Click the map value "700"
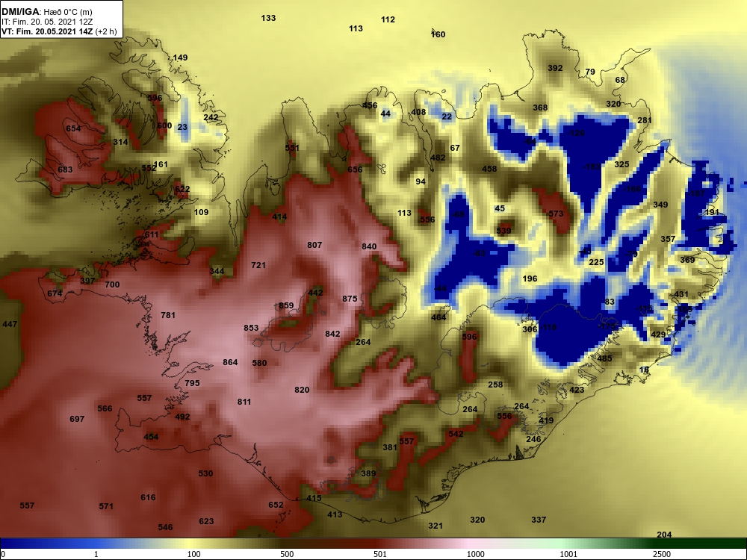Image resolution: width=747 pixels, height=560 pixels. point(112,284)
